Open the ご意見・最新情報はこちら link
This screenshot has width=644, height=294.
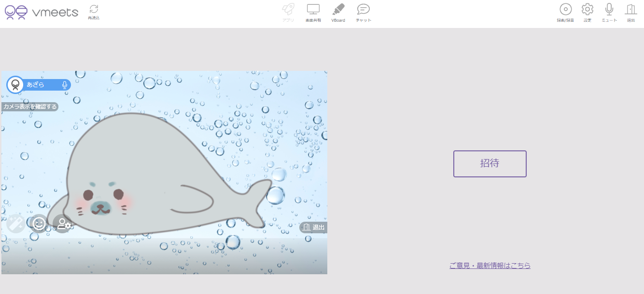tap(490, 266)
